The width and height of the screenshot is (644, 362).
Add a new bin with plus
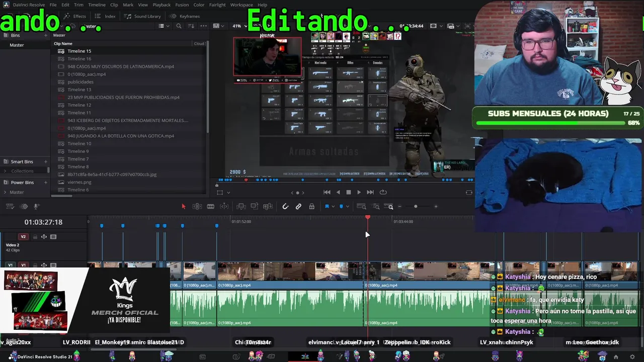pos(46,35)
